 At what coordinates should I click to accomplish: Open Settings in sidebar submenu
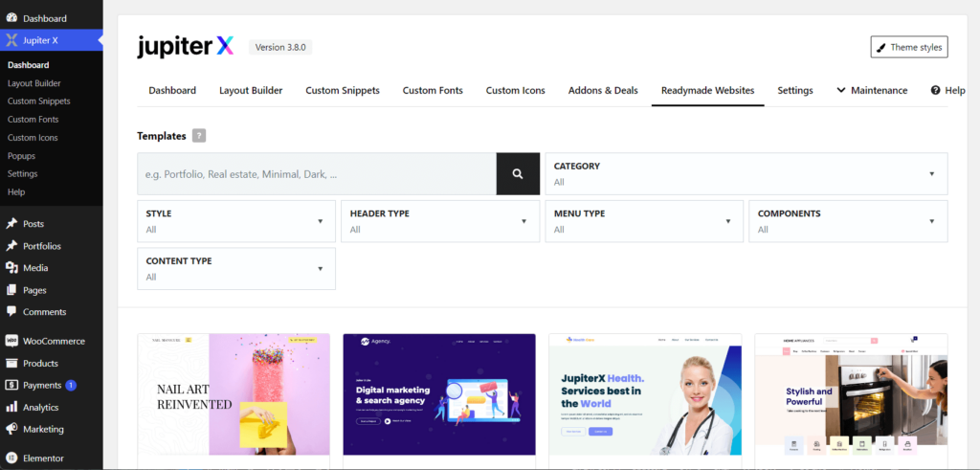pyautogui.click(x=23, y=174)
